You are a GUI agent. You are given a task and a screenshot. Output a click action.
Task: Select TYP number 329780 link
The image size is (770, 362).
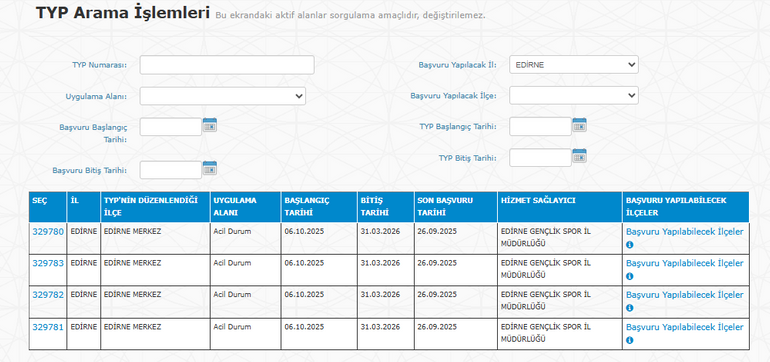pos(48,232)
